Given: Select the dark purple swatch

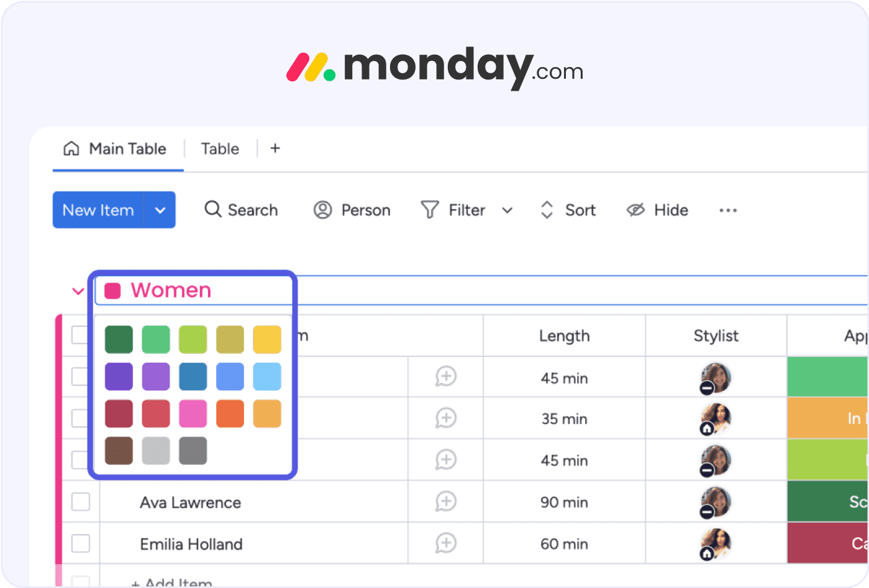Looking at the screenshot, I should [119, 377].
